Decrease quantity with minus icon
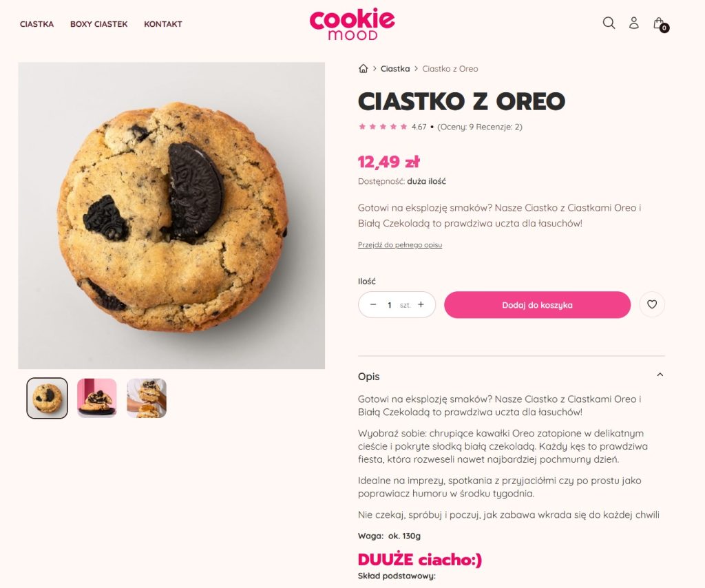705x588 pixels. (372, 304)
